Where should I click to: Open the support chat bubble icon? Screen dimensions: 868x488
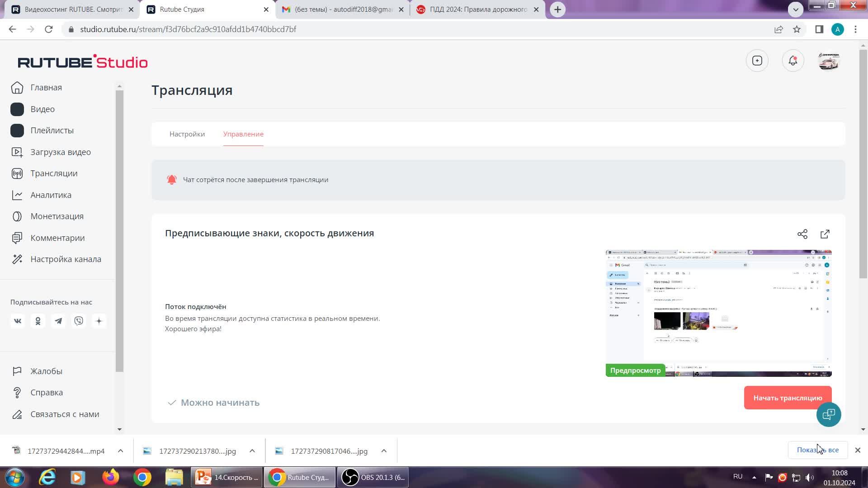coord(828,414)
